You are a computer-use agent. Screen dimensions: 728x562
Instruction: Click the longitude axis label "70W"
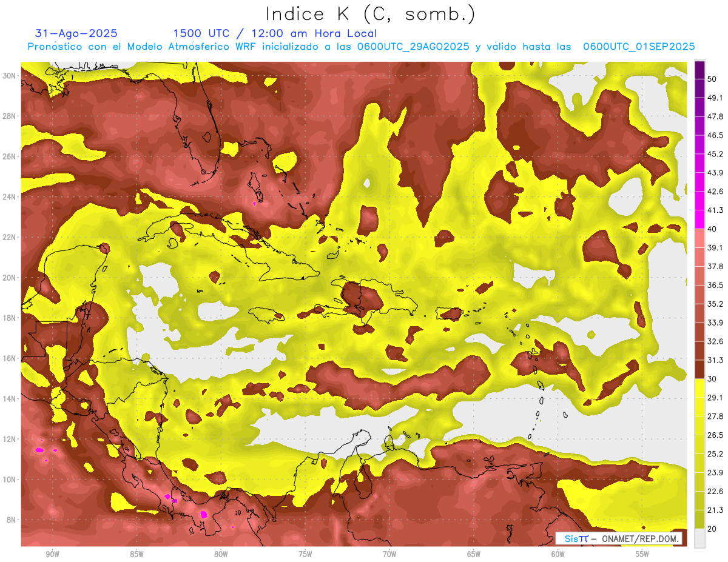[389, 555]
